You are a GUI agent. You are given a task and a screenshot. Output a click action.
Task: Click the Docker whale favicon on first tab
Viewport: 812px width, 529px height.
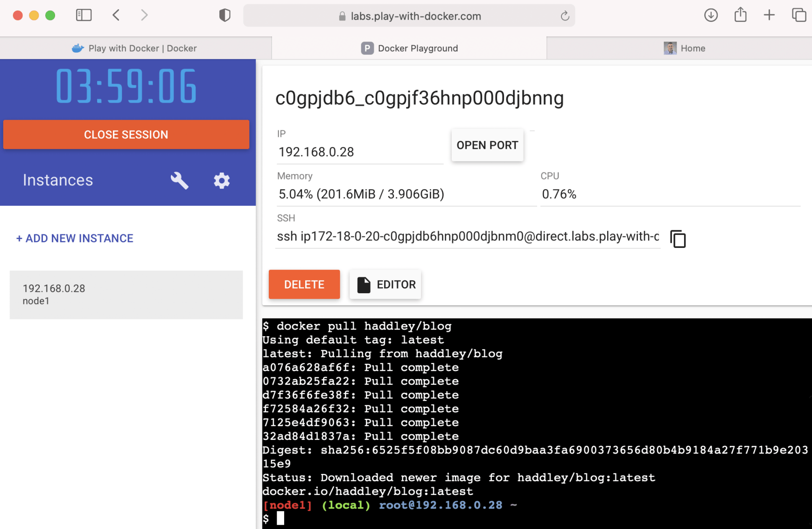[78, 48]
